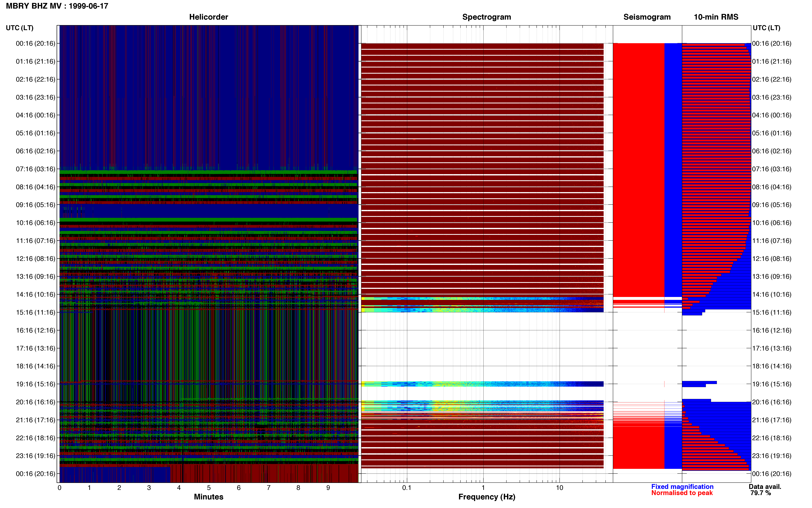The image size is (812, 508).
Task: Click tick '3' on the Minutes axis
Action: [149, 488]
